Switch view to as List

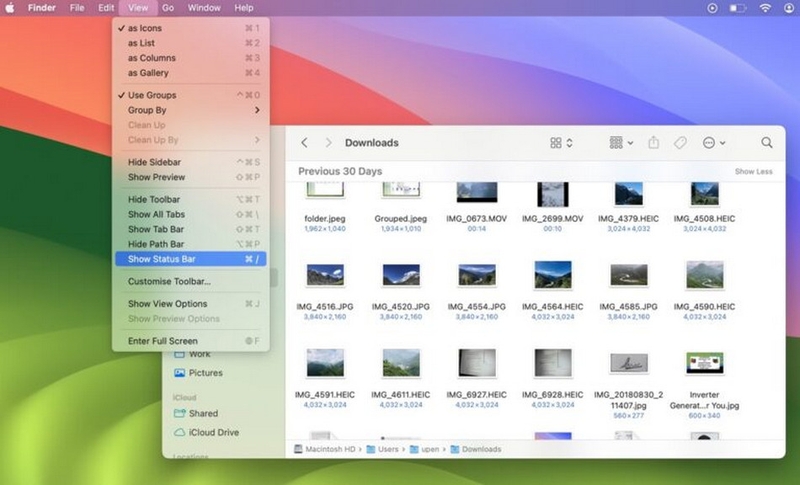pyautogui.click(x=191, y=43)
